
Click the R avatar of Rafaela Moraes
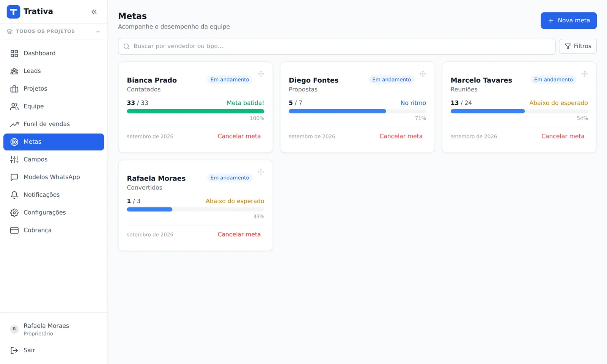point(14,329)
